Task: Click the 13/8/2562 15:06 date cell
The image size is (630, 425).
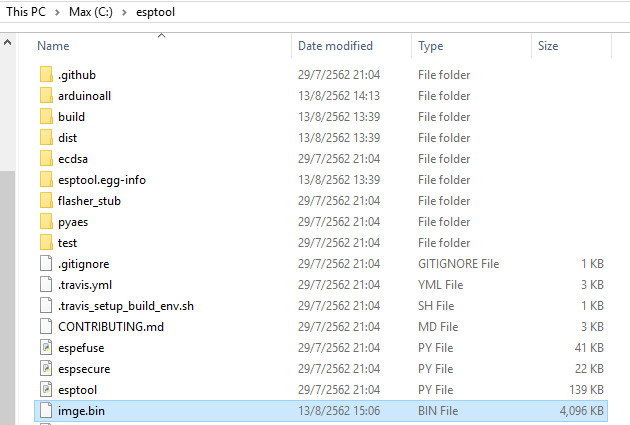Action: pyautogui.click(x=339, y=411)
